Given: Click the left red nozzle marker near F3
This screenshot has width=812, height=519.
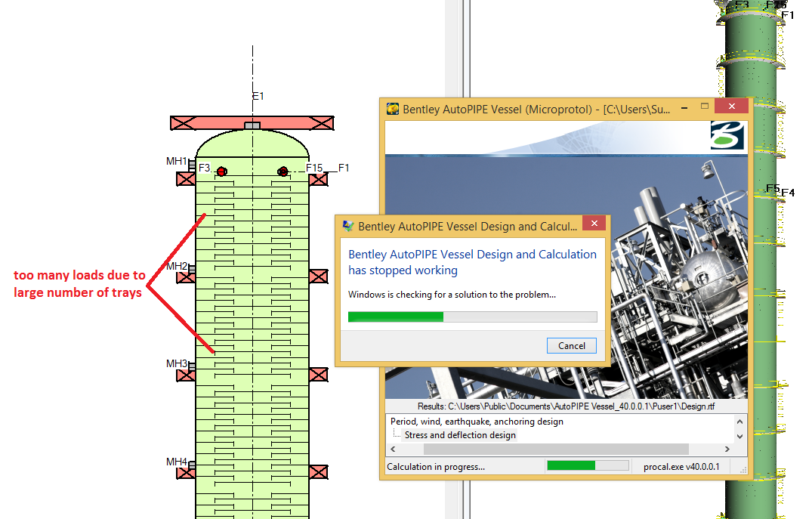Looking at the screenshot, I should [221, 171].
